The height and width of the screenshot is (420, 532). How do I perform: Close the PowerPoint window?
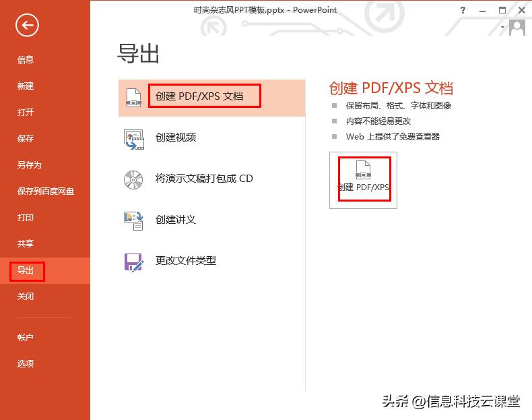522,11
